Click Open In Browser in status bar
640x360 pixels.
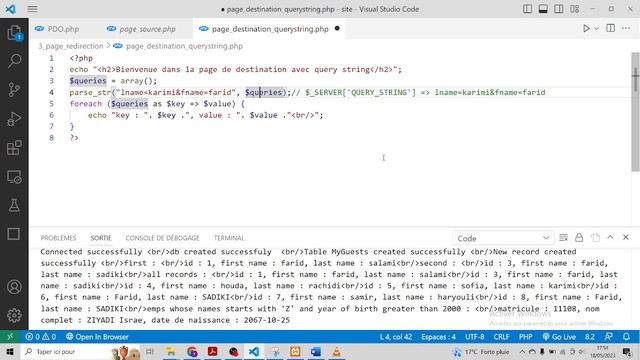[x=97, y=337]
